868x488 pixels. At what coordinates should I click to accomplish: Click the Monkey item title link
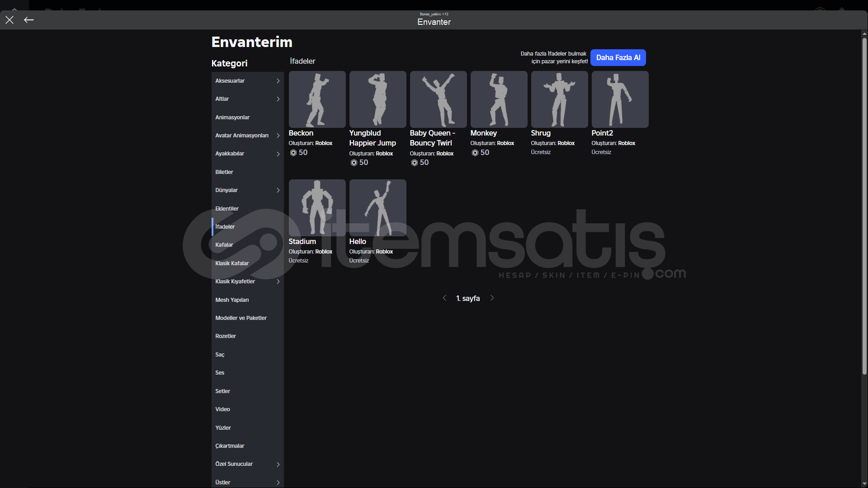pyautogui.click(x=484, y=133)
